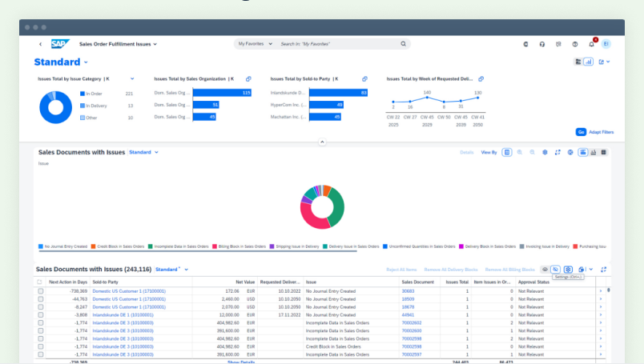The image size is (644, 364).
Task: Open the notifications bell
Action: [x=591, y=44]
